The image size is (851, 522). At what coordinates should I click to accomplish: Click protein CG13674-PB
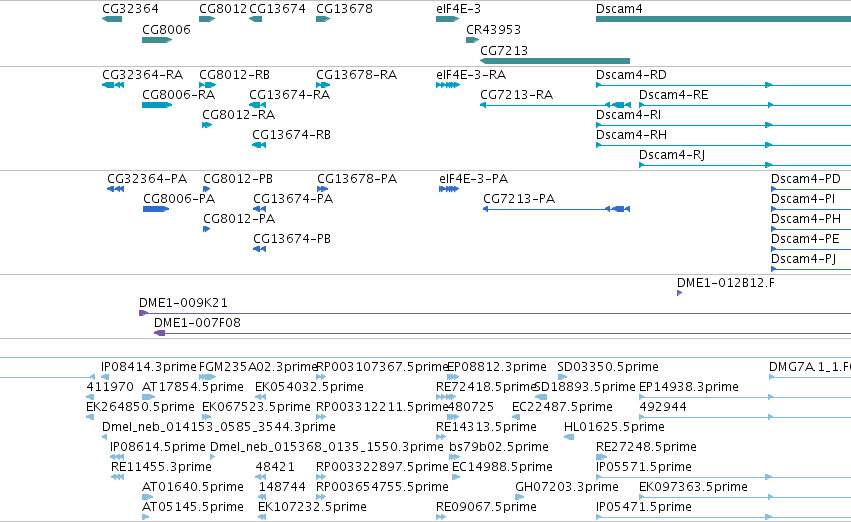(x=291, y=239)
